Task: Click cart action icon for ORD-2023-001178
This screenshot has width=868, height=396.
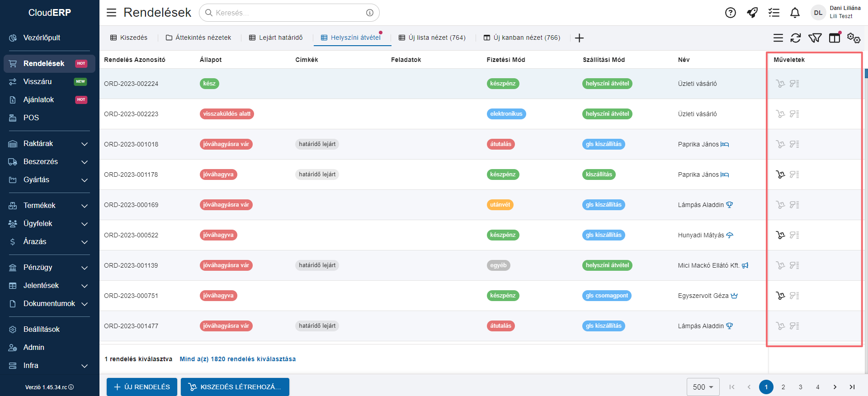Action: (780, 174)
